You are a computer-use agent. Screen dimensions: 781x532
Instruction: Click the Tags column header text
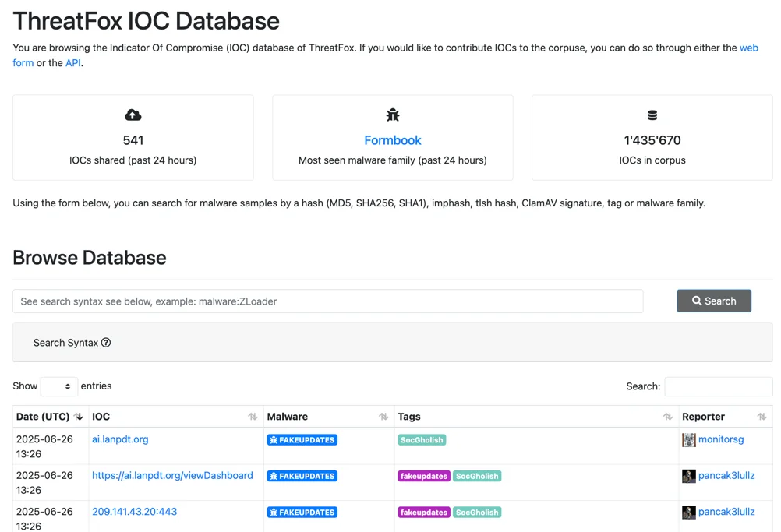pyautogui.click(x=409, y=417)
